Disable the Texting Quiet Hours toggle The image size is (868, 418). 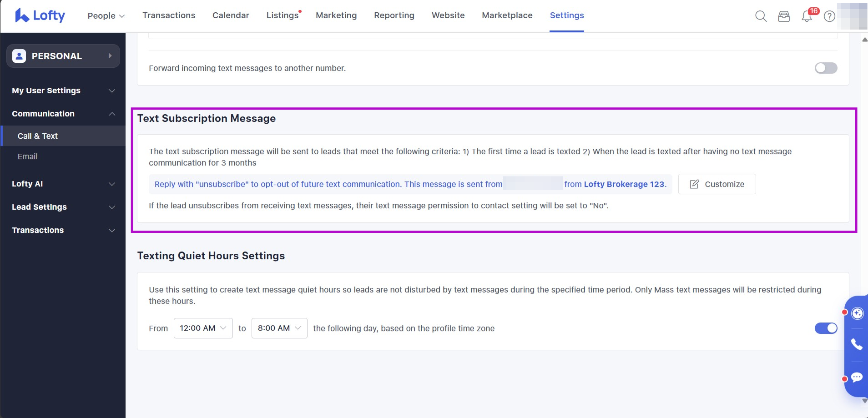[x=826, y=328]
